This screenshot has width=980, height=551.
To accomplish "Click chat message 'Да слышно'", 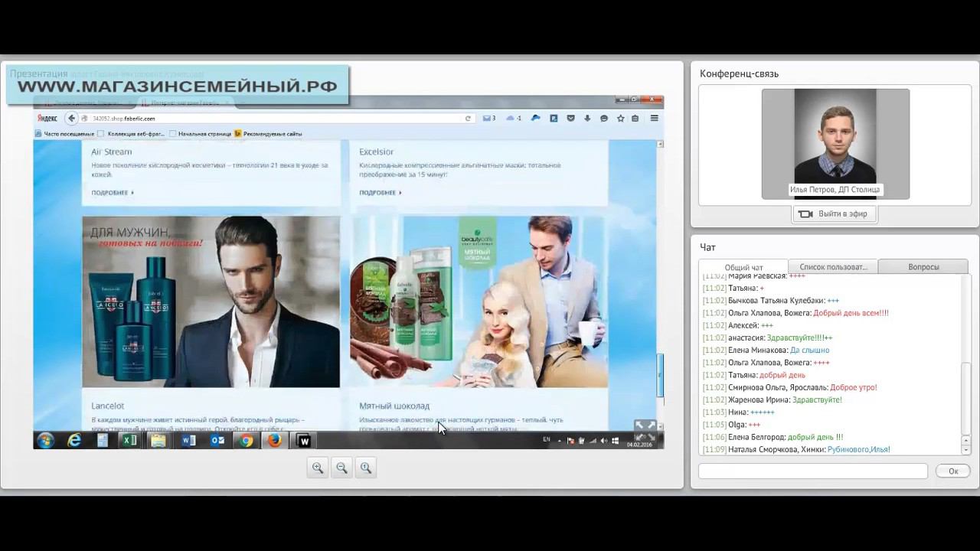I will coord(809,350).
